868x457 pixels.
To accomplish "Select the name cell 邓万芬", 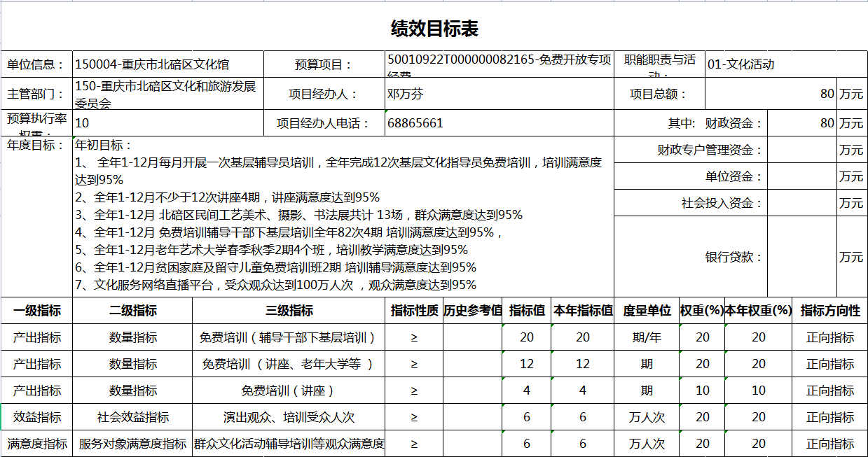I will point(500,94).
